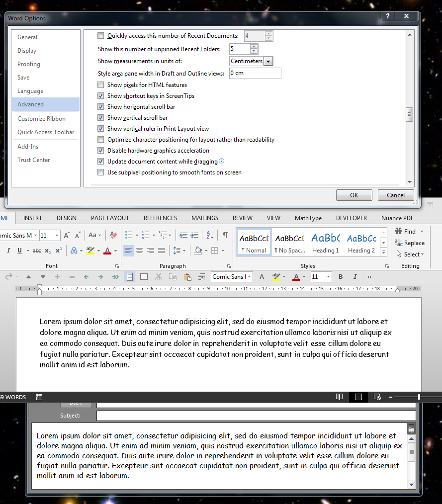
Task: Disable the Show horizontal scroll bar checkbox
Action: pyautogui.click(x=100, y=106)
